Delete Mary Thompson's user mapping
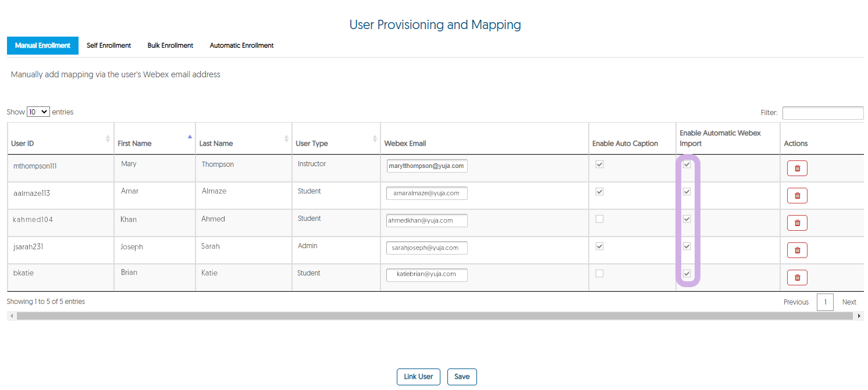This screenshot has height=390, width=868. coord(796,169)
